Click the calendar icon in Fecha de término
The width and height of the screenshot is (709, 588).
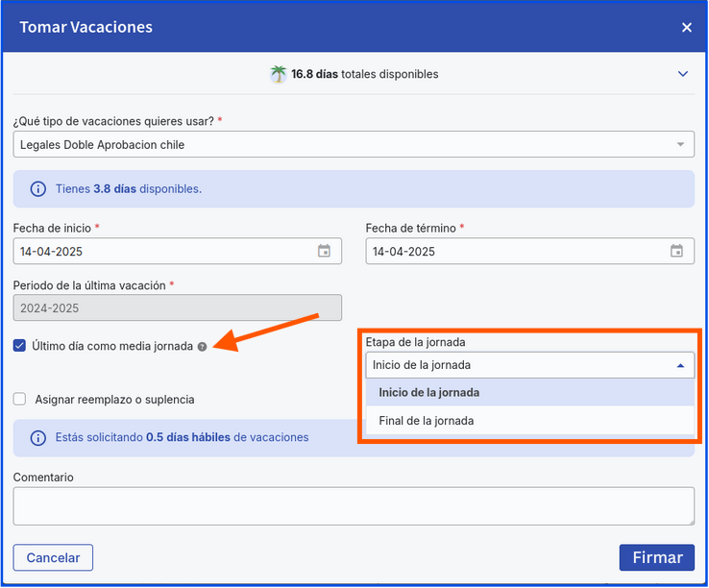point(676,252)
